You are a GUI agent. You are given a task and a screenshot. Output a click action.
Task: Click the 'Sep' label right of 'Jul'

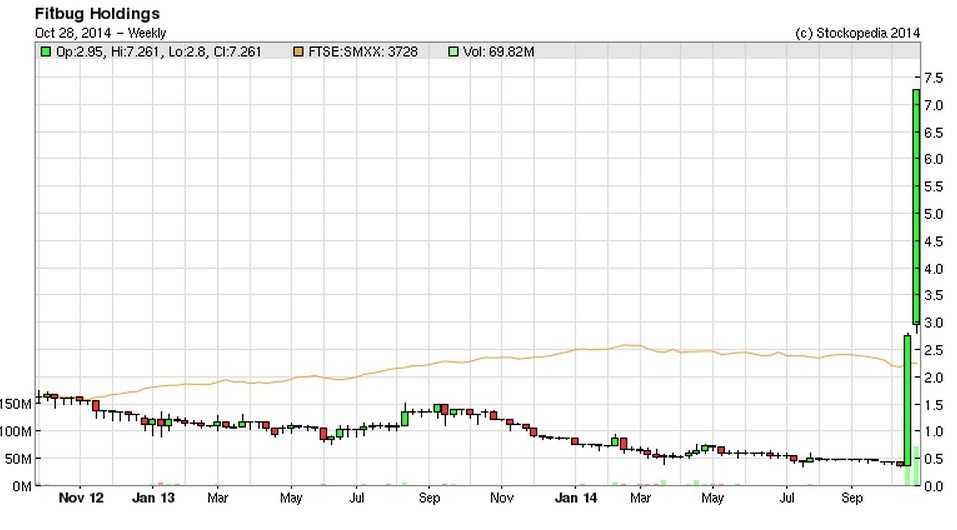click(851, 498)
